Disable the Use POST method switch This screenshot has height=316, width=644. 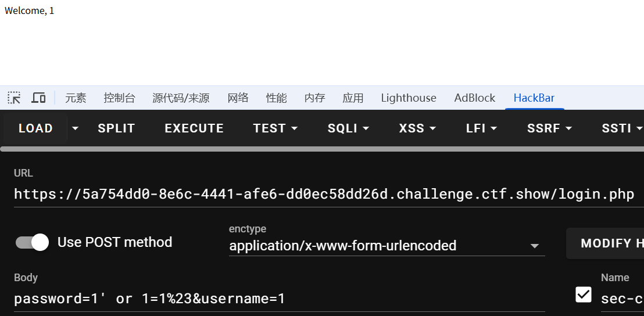[33, 242]
